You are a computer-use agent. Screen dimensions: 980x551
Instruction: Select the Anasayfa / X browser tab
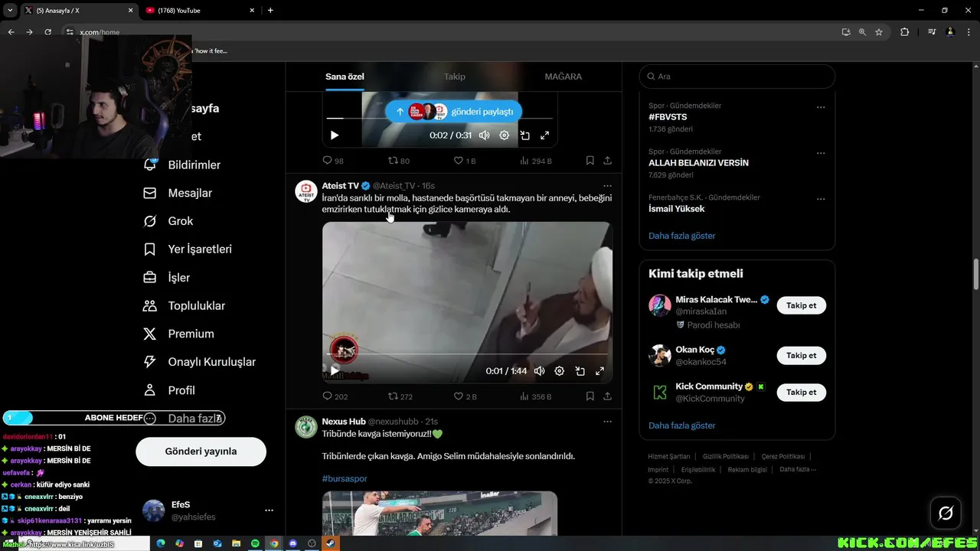tap(79, 10)
